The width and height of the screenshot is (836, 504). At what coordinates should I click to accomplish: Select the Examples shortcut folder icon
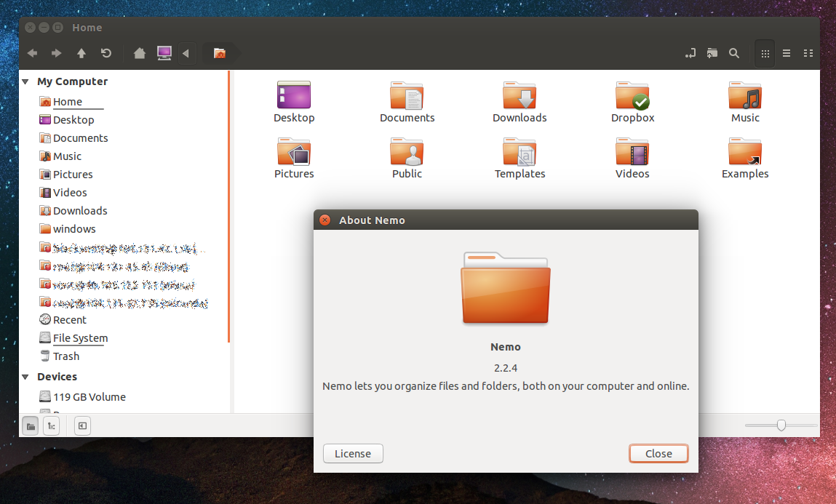point(745,159)
